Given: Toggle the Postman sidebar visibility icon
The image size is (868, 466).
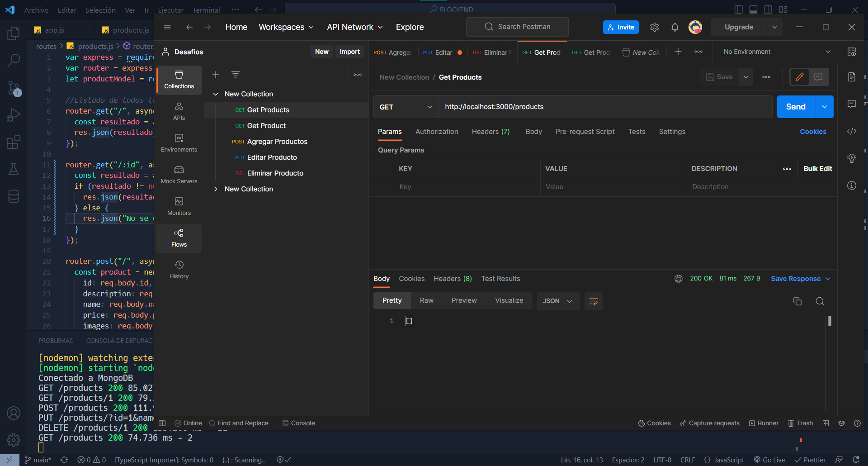Looking at the screenshot, I should coord(162,423).
